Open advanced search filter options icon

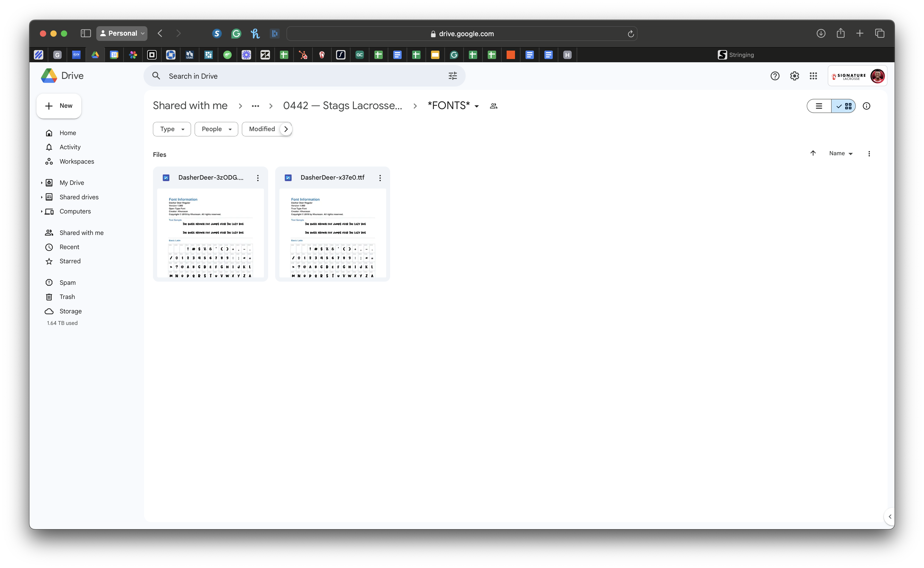[x=452, y=76]
